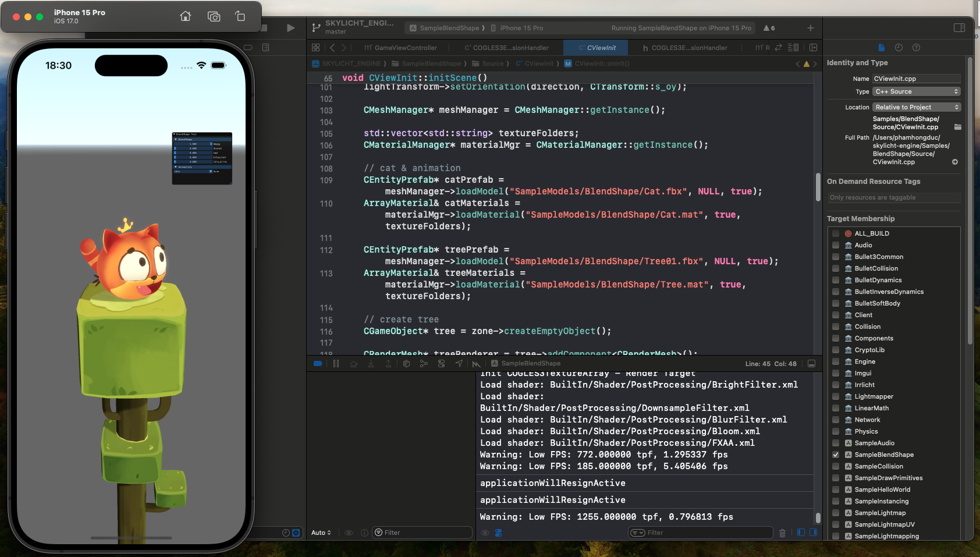Hide the debug area toggle button
The image size is (980, 557).
coord(811,364)
